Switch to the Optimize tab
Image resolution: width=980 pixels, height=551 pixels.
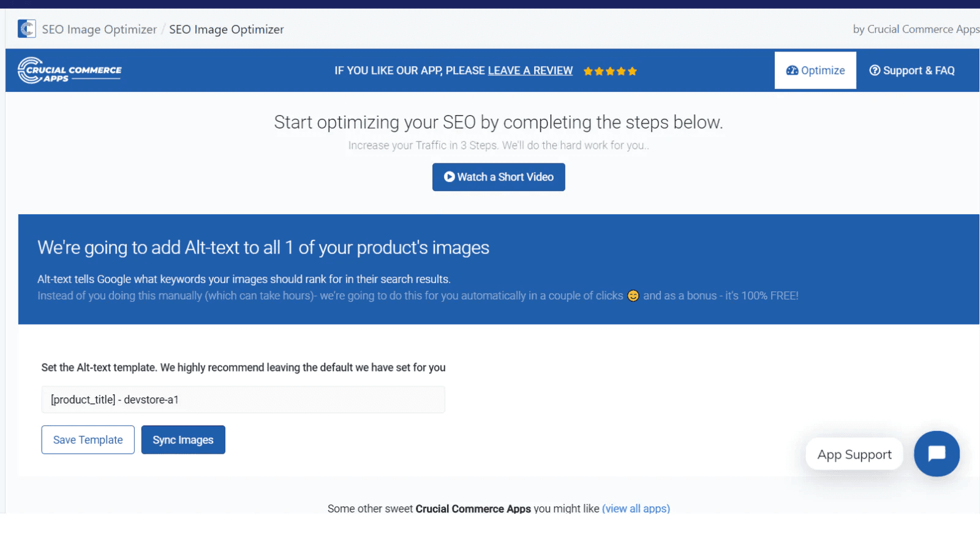coord(815,70)
